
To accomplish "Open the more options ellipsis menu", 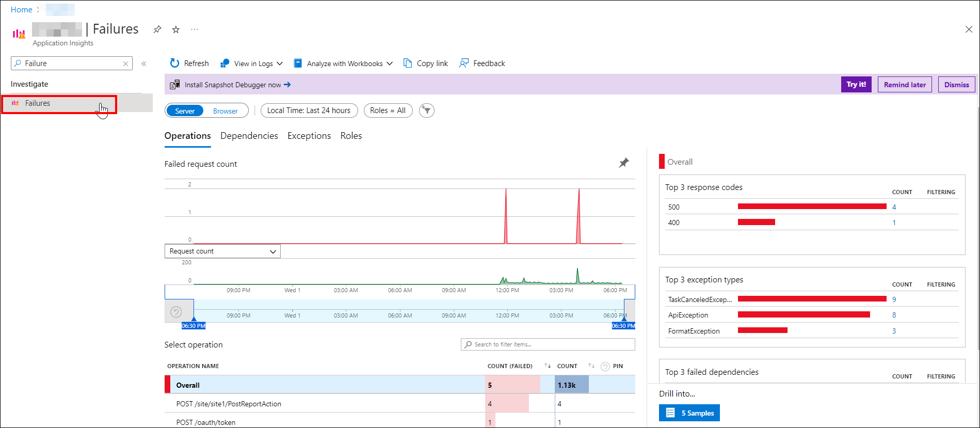I will coord(194,29).
